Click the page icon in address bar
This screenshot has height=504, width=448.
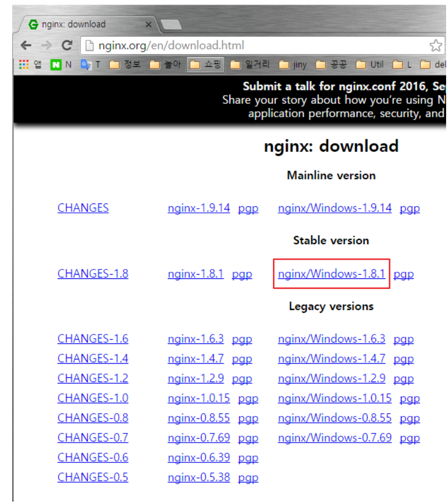[x=90, y=46]
